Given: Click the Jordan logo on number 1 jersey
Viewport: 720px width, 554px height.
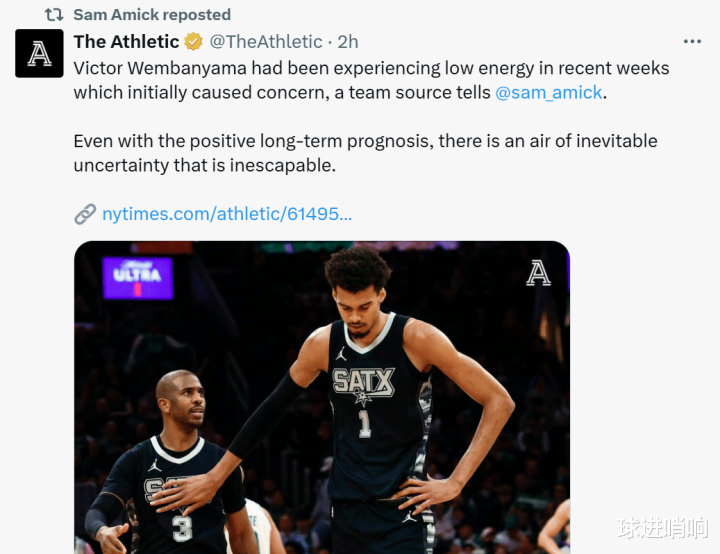Looking at the screenshot, I should (341, 354).
